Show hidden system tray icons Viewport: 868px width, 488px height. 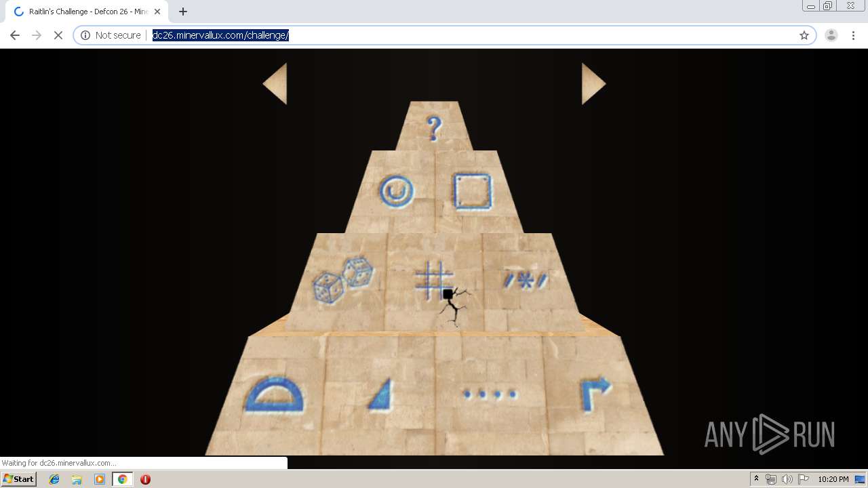[756, 479]
